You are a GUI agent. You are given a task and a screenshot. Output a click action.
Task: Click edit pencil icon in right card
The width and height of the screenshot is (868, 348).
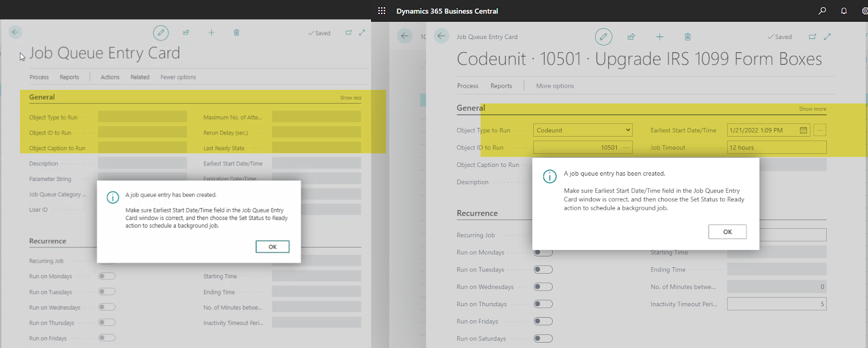(x=603, y=37)
